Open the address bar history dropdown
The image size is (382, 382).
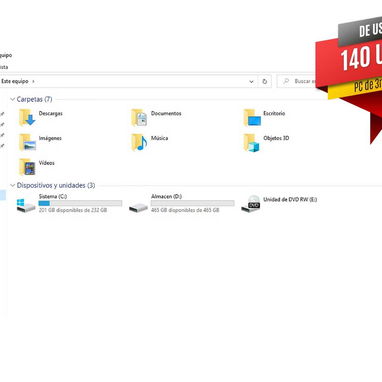251,81
